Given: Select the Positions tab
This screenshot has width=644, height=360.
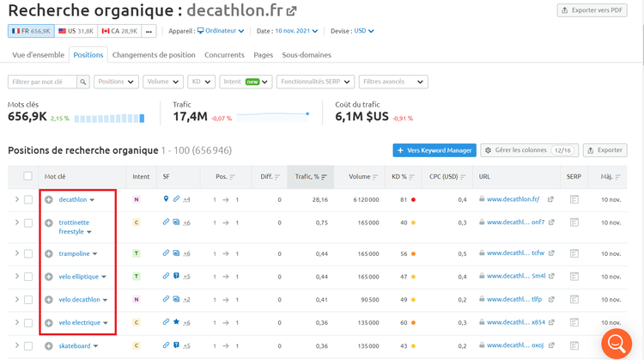Looking at the screenshot, I should (x=88, y=55).
